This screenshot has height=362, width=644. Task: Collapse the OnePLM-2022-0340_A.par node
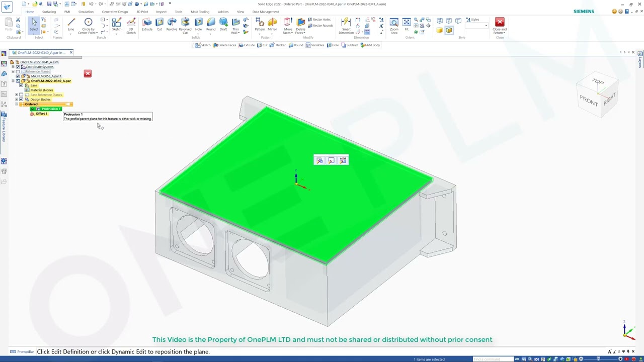[x=13, y=81]
